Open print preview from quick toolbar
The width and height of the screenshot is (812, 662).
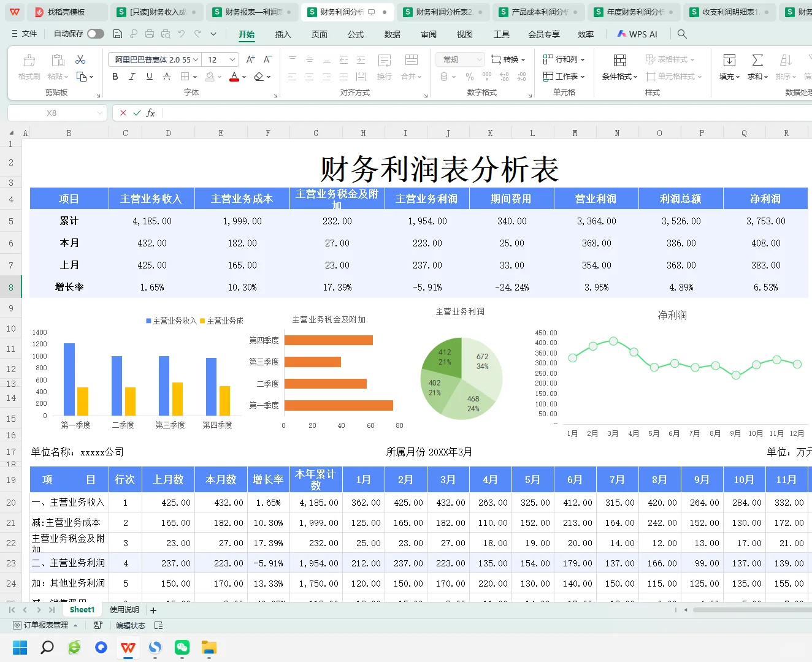pos(165,34)
